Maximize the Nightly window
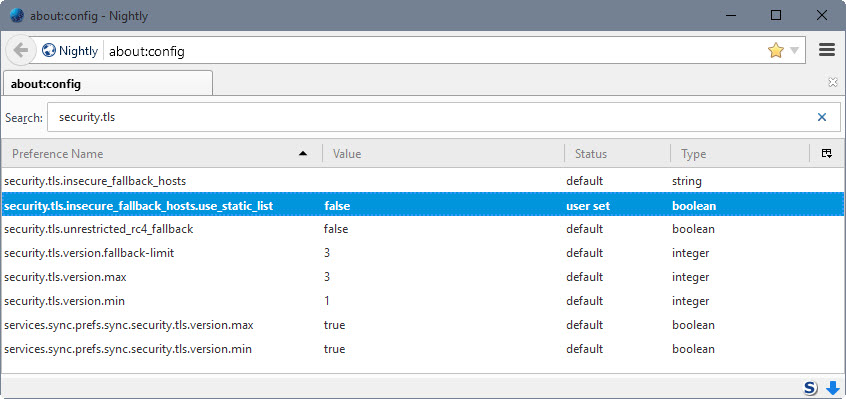This screenshot has height=399, width=846. coord(776,15)
